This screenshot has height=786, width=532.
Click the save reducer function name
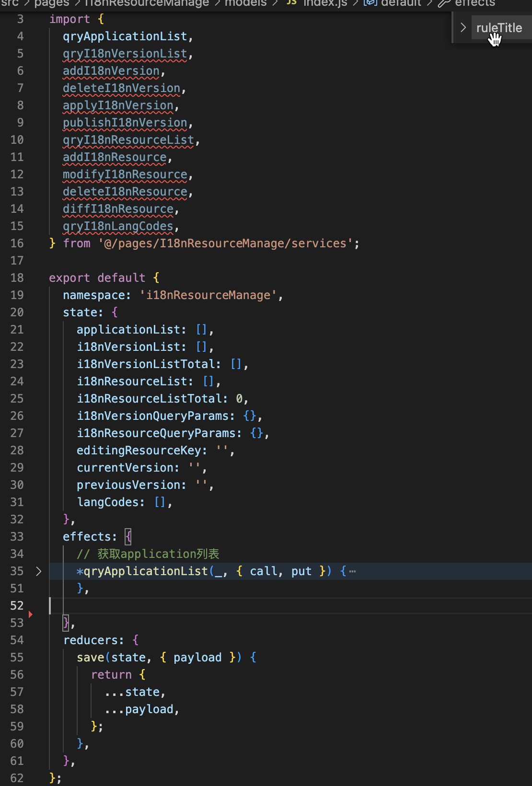point(90,658)
